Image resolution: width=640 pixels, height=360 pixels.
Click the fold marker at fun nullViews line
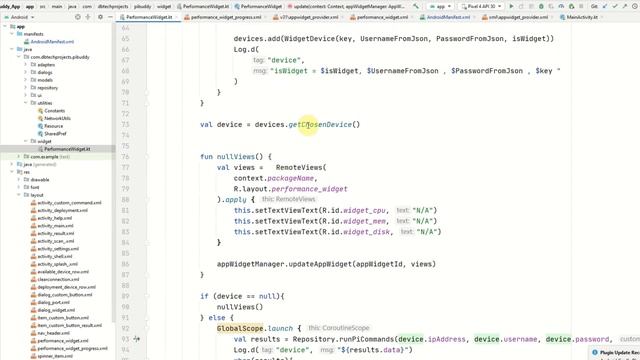[x=147, y=157]
